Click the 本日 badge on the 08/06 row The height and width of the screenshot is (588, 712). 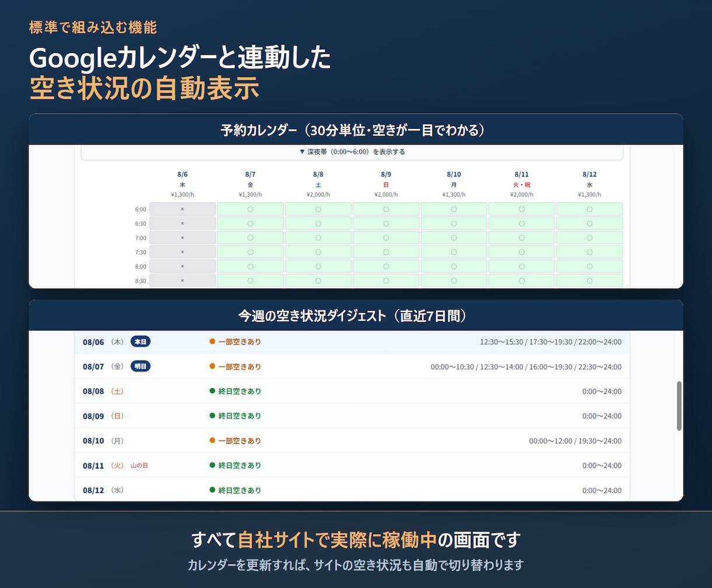[x=141, y=342]
